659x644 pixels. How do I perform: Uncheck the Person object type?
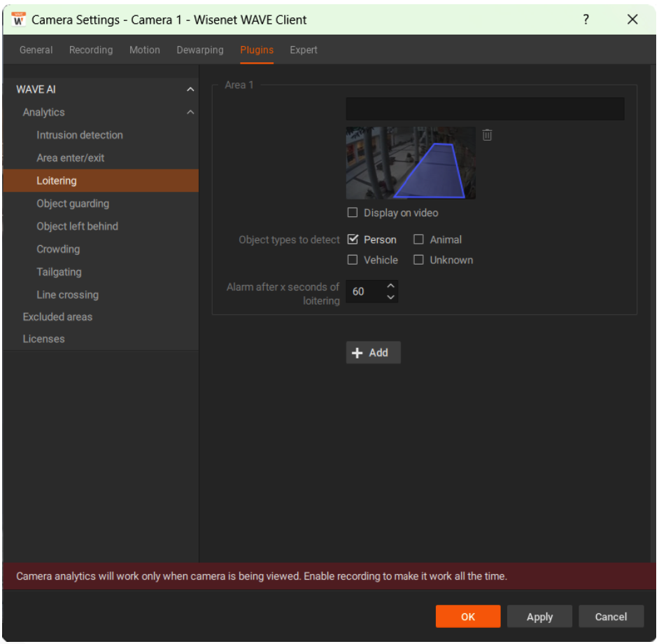(353, 239)
